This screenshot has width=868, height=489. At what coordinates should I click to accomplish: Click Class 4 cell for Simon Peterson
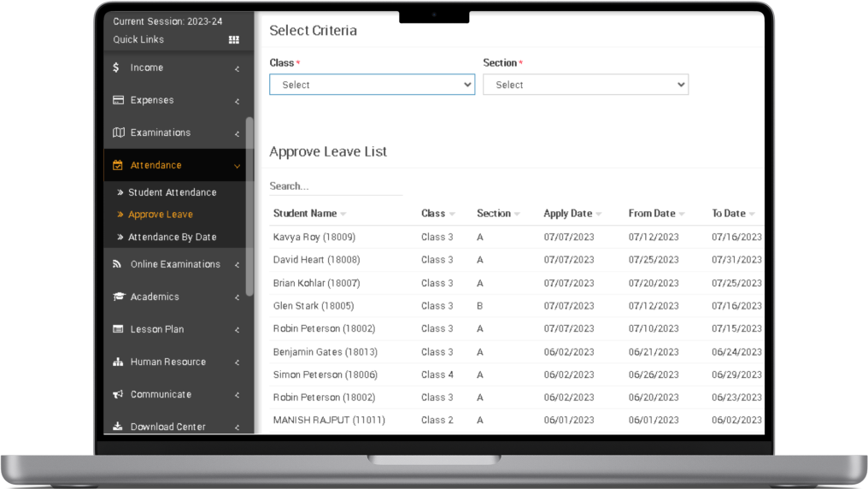[437, 375]
